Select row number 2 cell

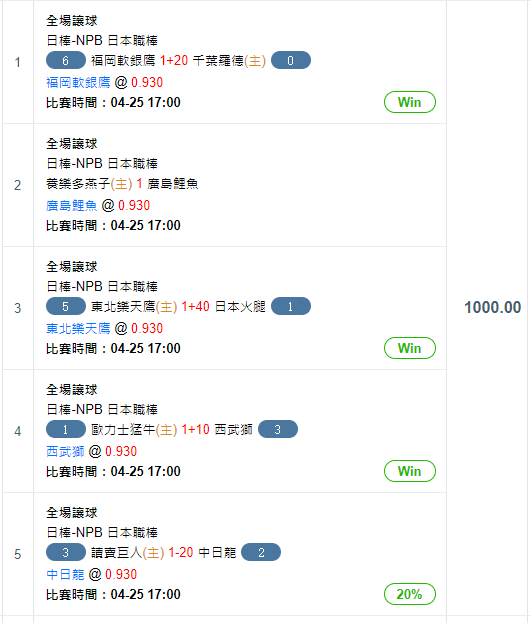tap(18, 185)
